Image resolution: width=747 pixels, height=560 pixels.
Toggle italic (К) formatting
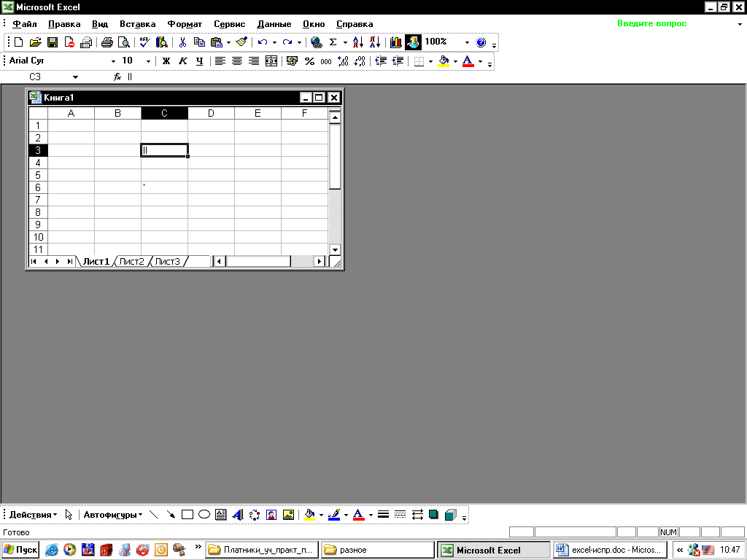click(x=182, y=61)
